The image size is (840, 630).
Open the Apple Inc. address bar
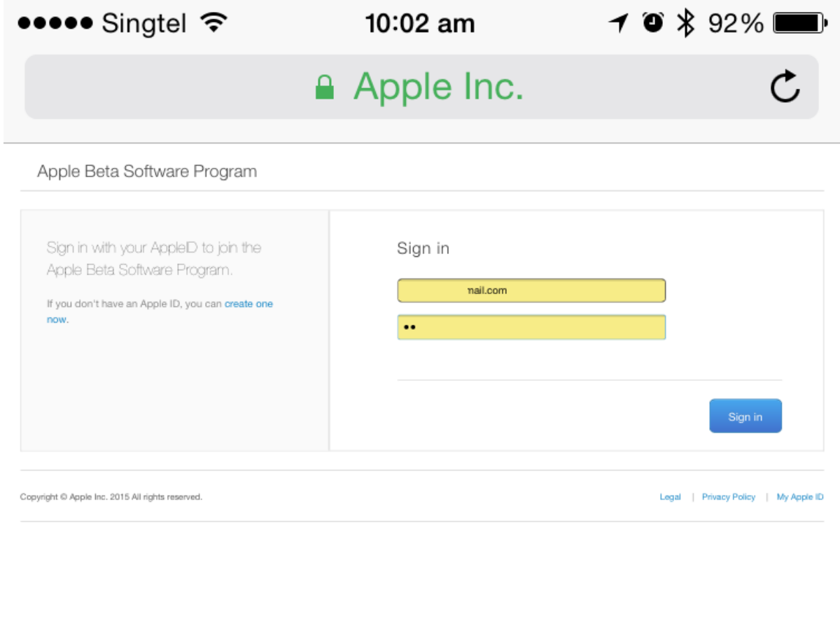421,87
